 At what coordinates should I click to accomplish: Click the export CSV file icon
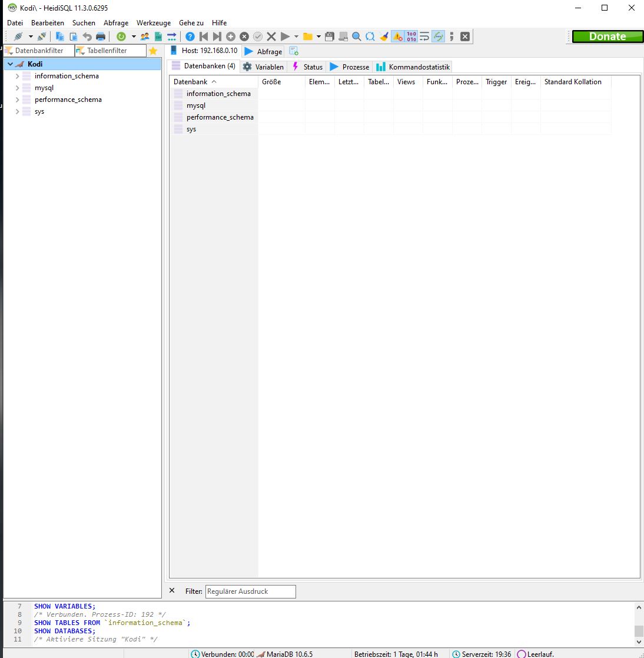158,37
